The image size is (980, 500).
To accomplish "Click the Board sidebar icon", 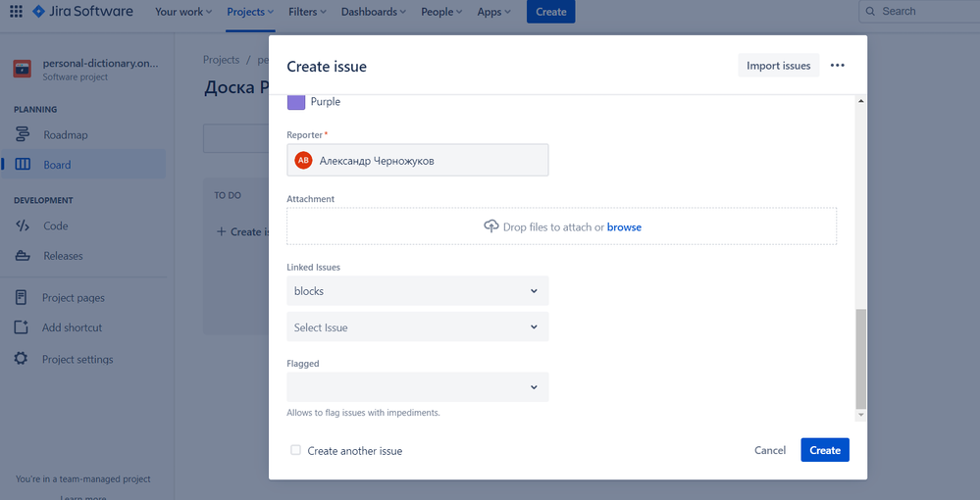I will 22,165.
